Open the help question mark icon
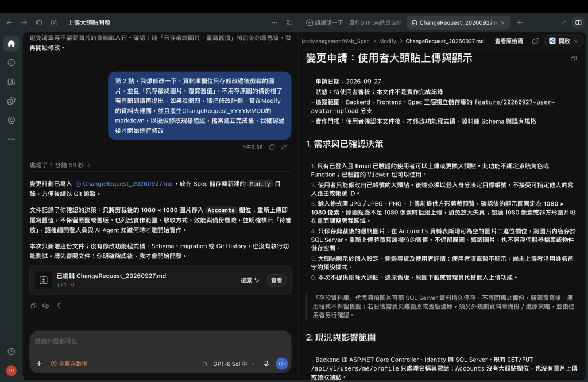 pyautogui.click(x=11, y=352)
